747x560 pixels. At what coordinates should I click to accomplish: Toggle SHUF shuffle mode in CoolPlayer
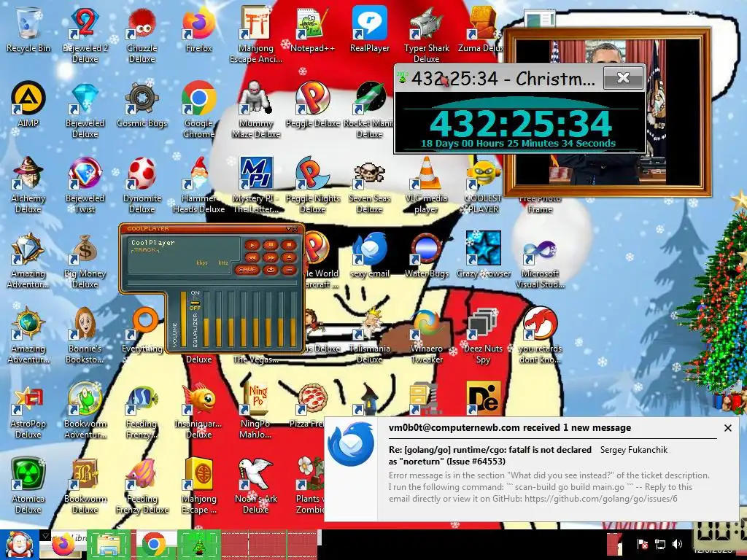(247, 270)
